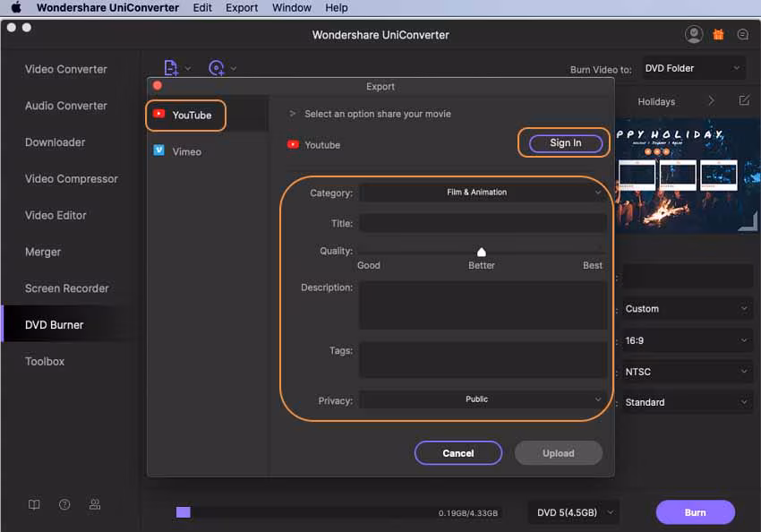The width and height of the screenshot is (761, 532).
Task: Click the Cancel button
Action: (x=458, y=453)
